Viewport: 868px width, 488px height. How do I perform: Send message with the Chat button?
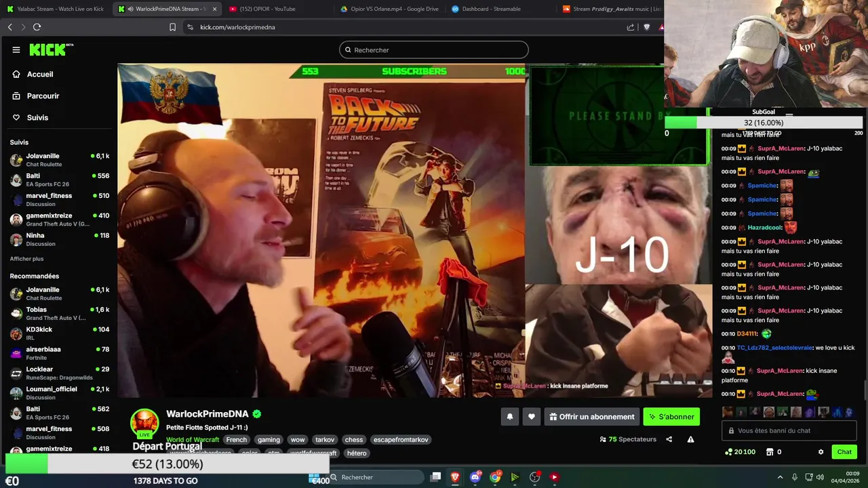click(844, 452)
